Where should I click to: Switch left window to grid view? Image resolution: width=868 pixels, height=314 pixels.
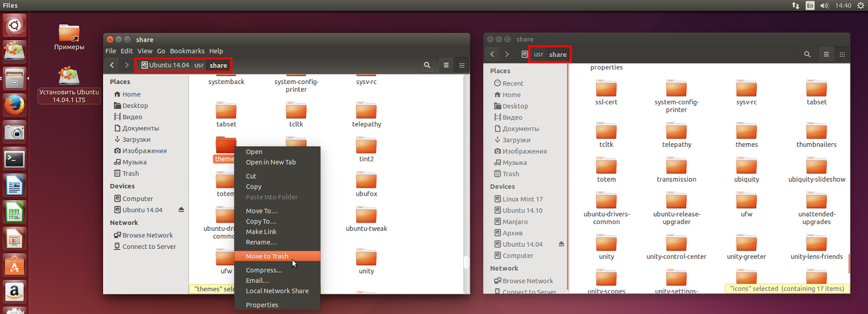click(462, 65)
